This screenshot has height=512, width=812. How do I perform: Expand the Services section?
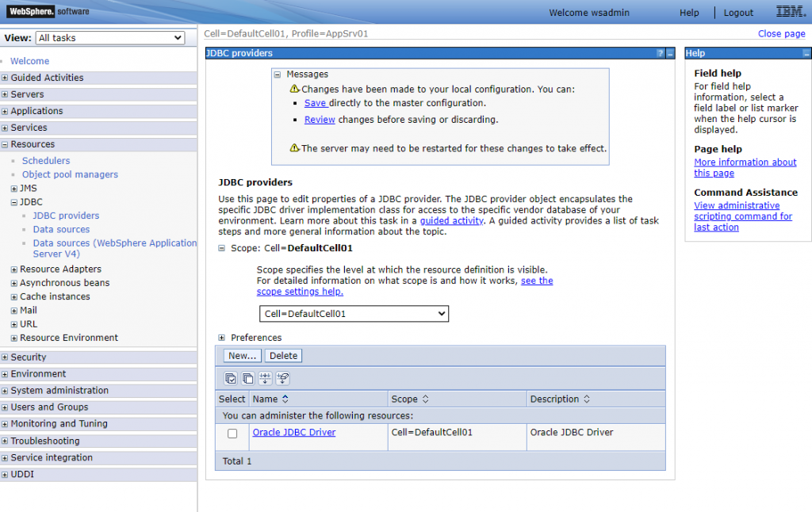point(5,128)
